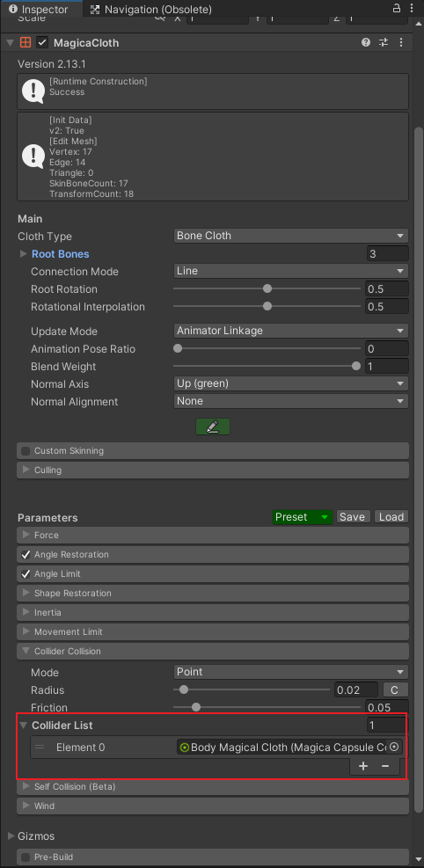Collapse the Collider List foldout
Viewport: 424px width, 868px height.
[x=23, y=726]
